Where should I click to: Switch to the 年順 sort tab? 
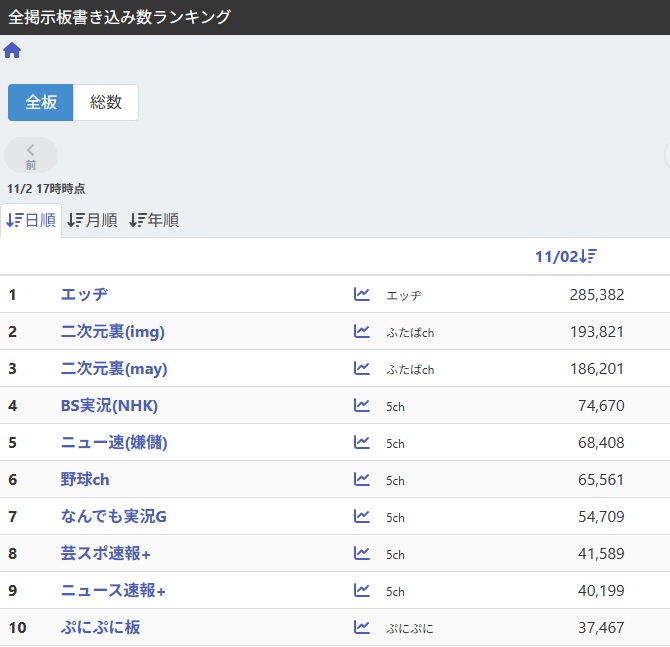tap(154, 220)
